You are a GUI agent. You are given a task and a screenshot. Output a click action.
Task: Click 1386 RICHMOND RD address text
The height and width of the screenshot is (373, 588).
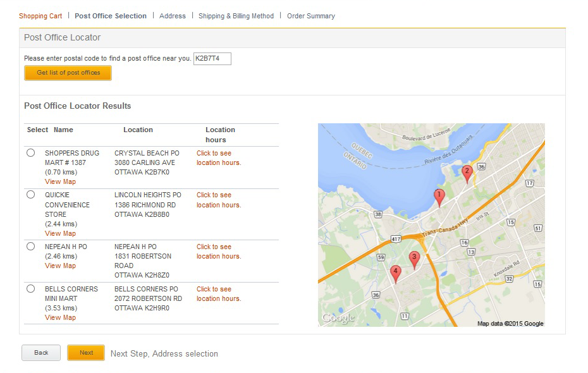tap(145, 205)
